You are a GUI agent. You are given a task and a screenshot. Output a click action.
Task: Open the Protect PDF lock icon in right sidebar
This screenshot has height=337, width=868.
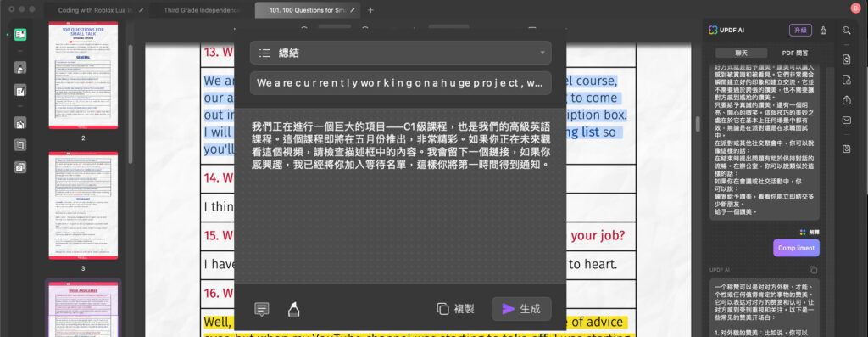point(847,80)
